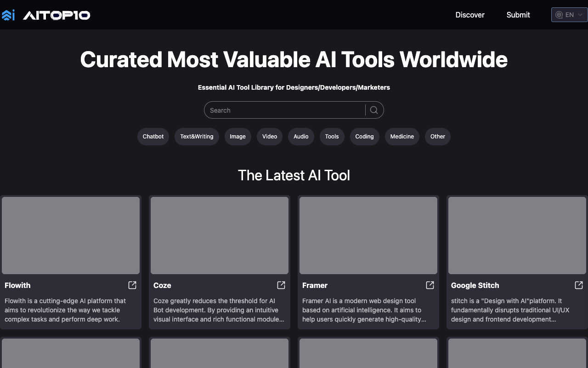This screenshot has width=588, height=368.
Task: Click the AITOP10 logo icon
Action: pos(8,15)
